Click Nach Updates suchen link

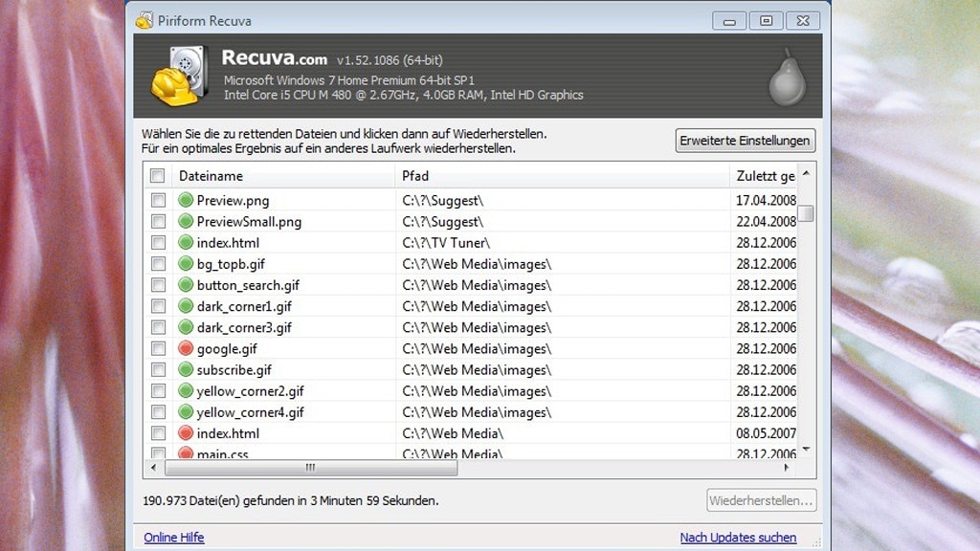pyautogui.click(x=738, y=538)
